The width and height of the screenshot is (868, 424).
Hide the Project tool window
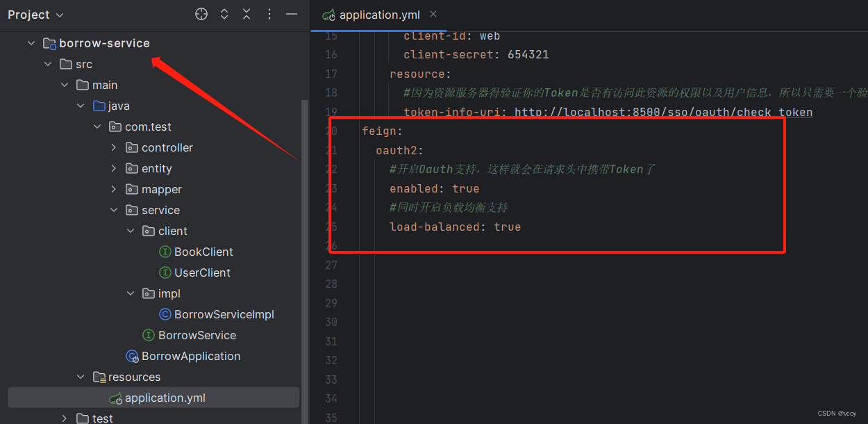[x=292, y=14]
